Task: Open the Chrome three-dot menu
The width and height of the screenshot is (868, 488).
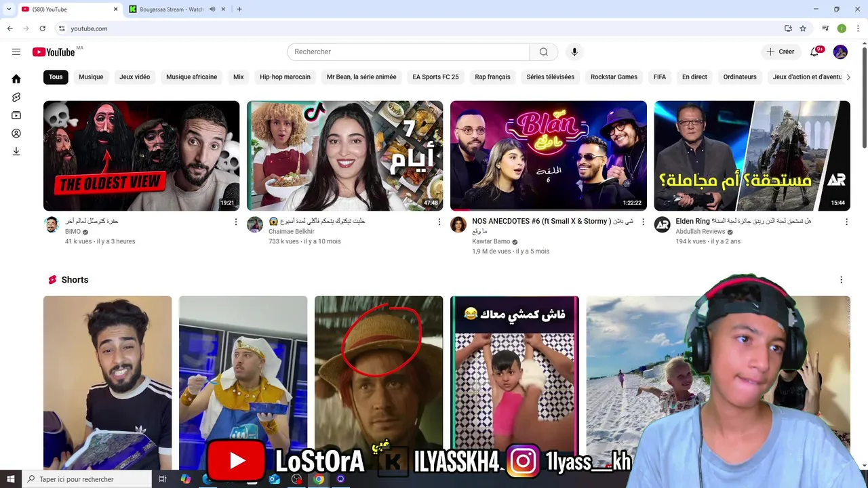Action: [x=858, y=28]
